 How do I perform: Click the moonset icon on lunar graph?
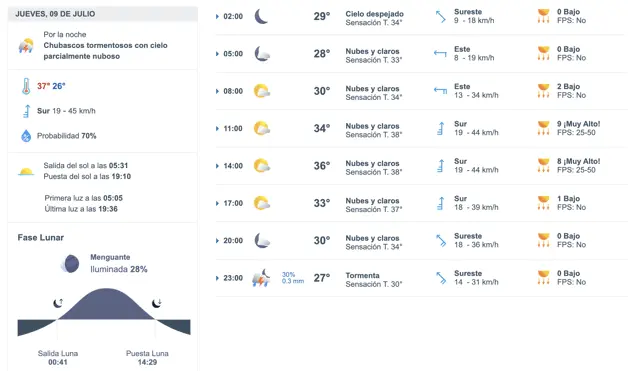(x=157, y=303)
